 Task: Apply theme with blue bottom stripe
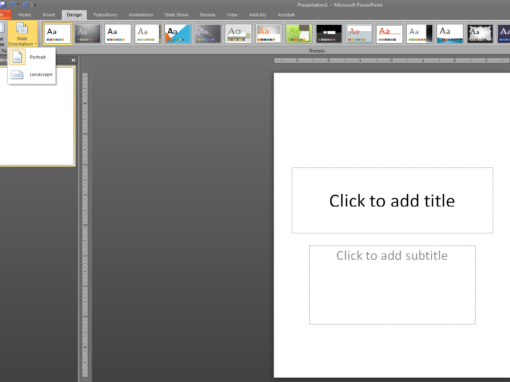tap(449, 34)
